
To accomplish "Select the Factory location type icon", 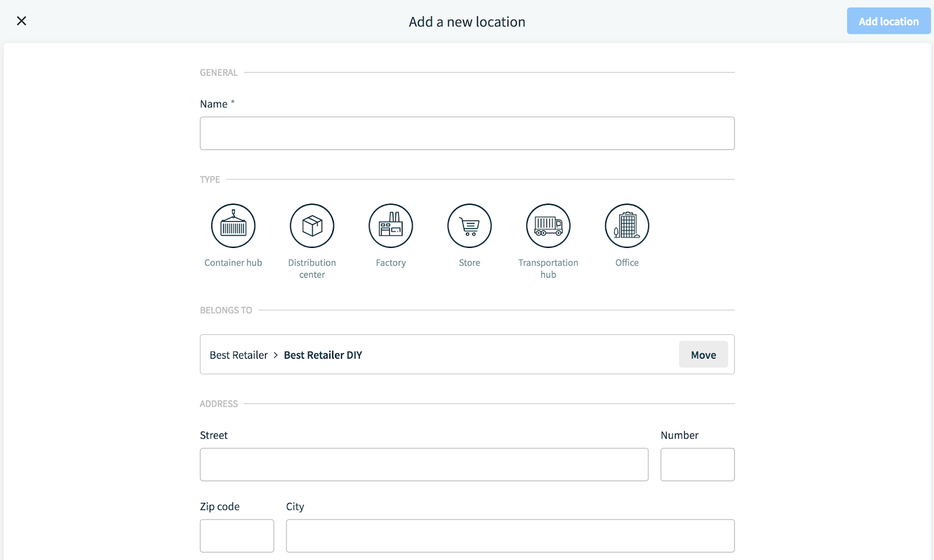I will coord(391,226).
